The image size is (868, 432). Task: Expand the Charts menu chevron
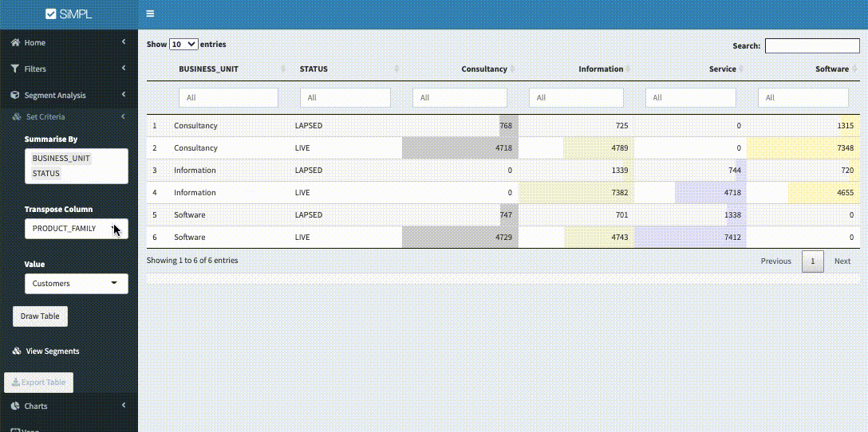124,406
